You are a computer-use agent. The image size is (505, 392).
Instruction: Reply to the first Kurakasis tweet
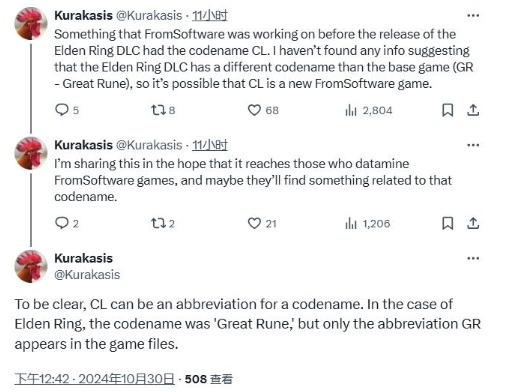tap(67, 110)
